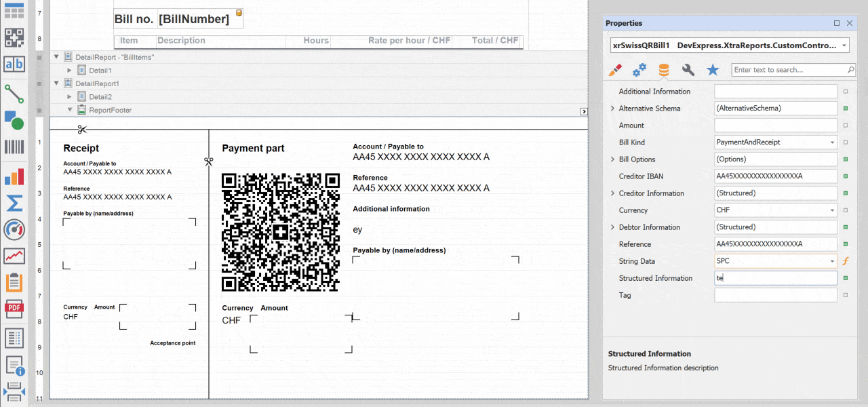Expand the Alternative Schema property
Viewport: 868px width, 407px height.
[613, 109]
